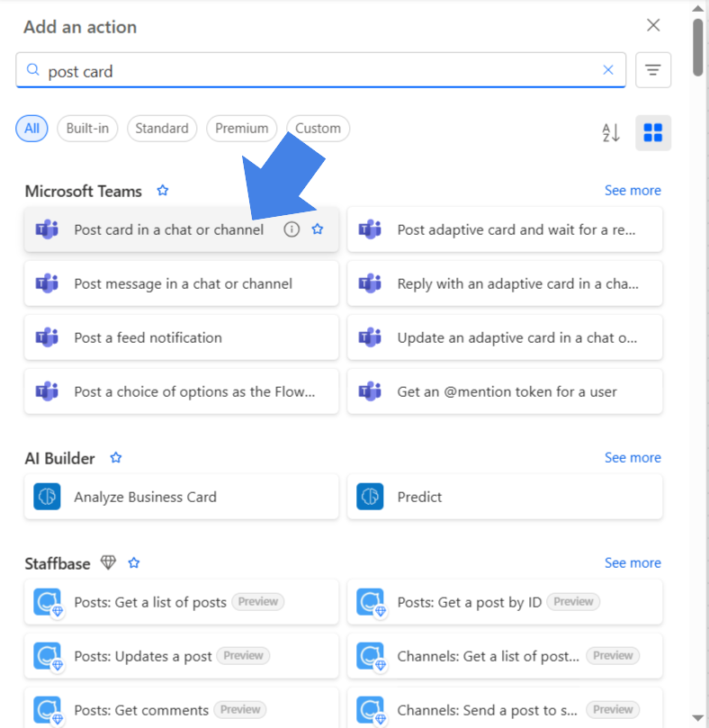Sort results alphabetically with A-Z icon
Image resolution: width=709 pixels, height=728 pixels.
pyautogui.click(x=611, y=133)
